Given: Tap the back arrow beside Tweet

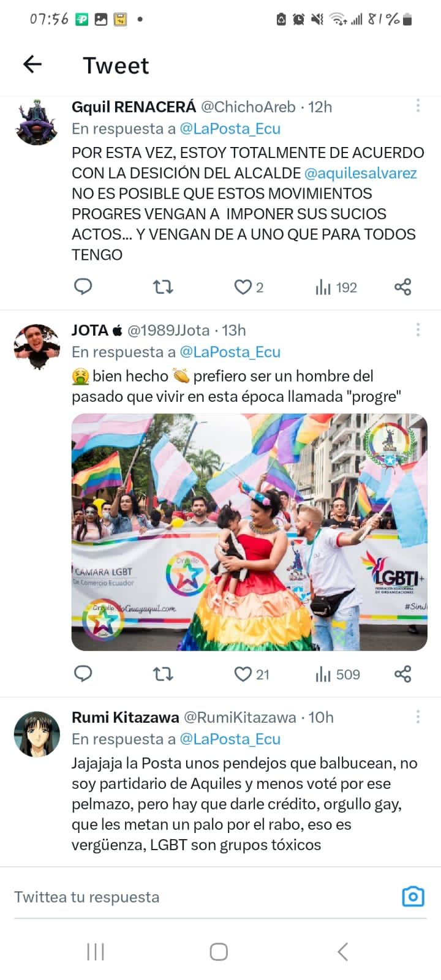Looking at the screenshot, I should (32, 64).
